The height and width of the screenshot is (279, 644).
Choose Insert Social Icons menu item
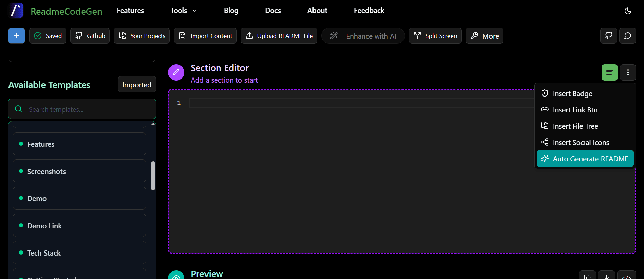[585, 142]
